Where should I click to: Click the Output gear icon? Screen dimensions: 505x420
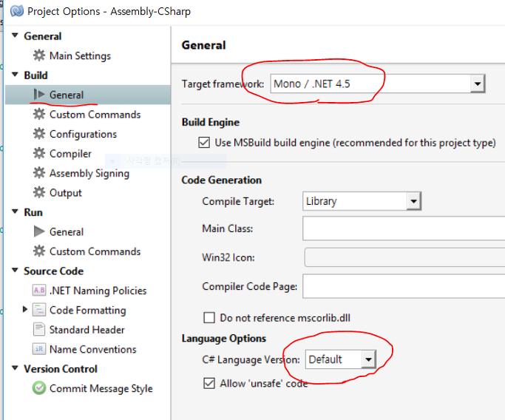39,192
